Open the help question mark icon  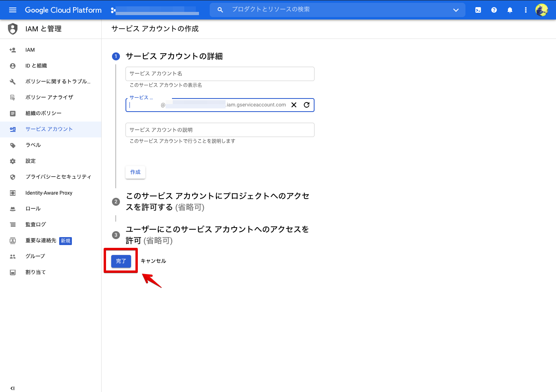[494, 10]
